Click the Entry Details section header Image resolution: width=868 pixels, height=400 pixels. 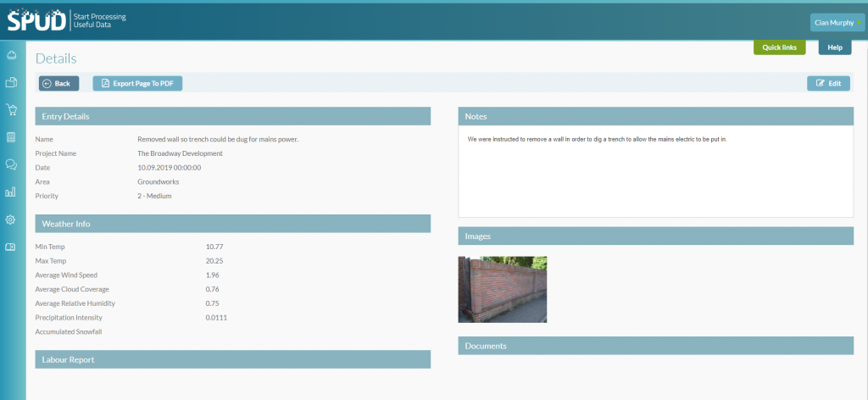tap(232, 116)
